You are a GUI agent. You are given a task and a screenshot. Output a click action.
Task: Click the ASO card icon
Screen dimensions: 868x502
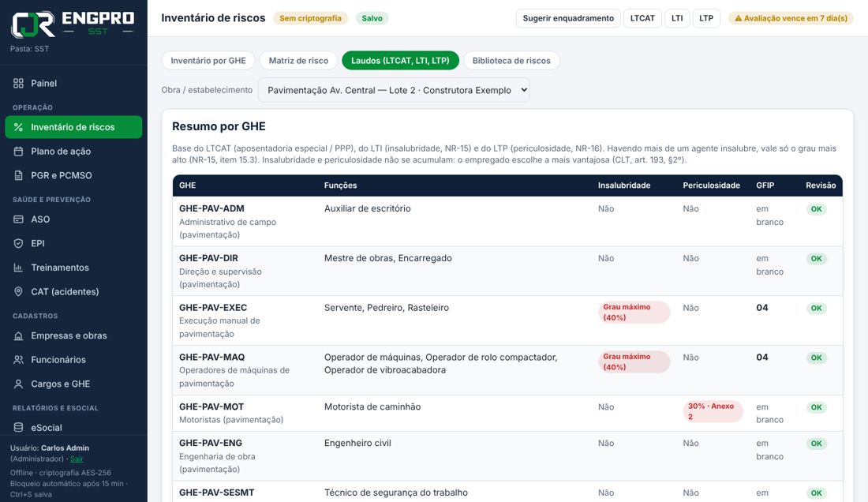(x=18, y=219)
